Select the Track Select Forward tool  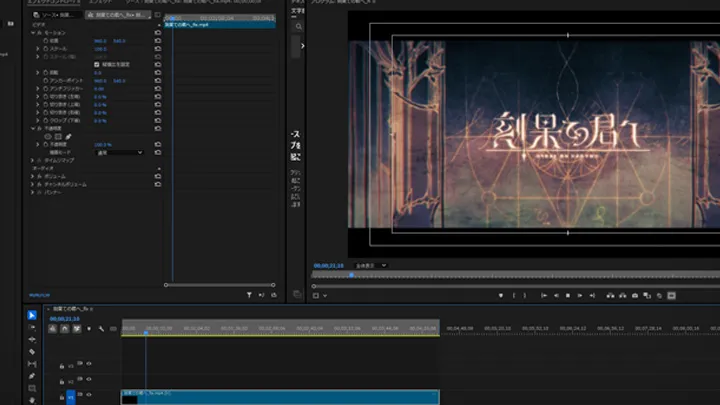(x=32, y=327)
